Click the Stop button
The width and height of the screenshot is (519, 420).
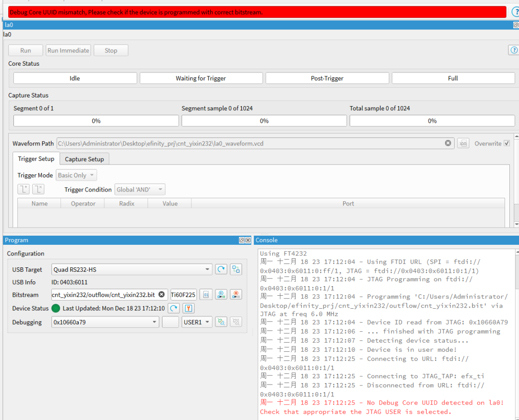111,50
